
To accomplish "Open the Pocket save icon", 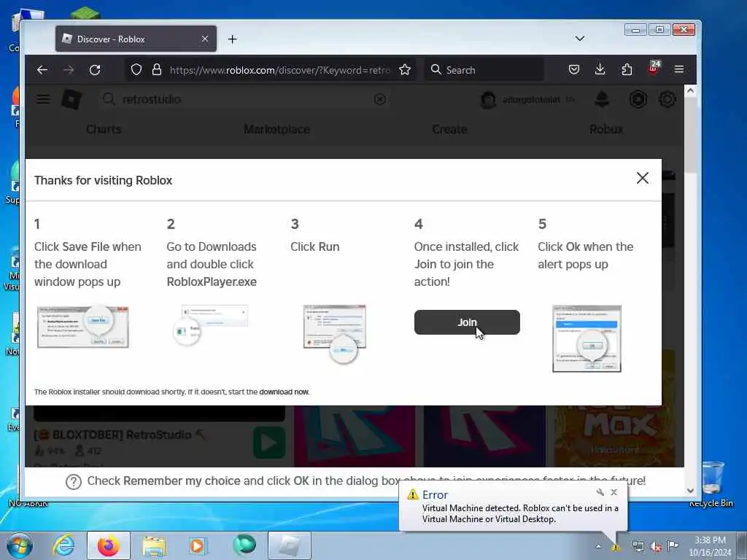I will (x=574, y=69).
